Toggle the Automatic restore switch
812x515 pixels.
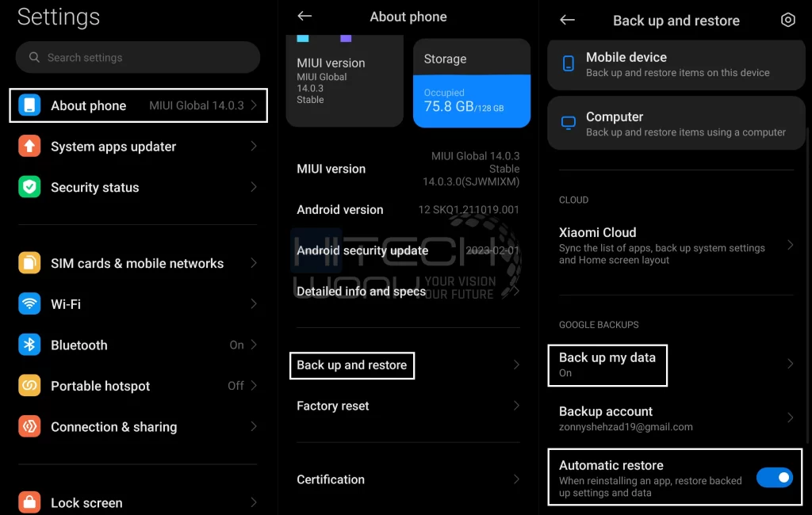pyautogui.click(x=774, y=477)
